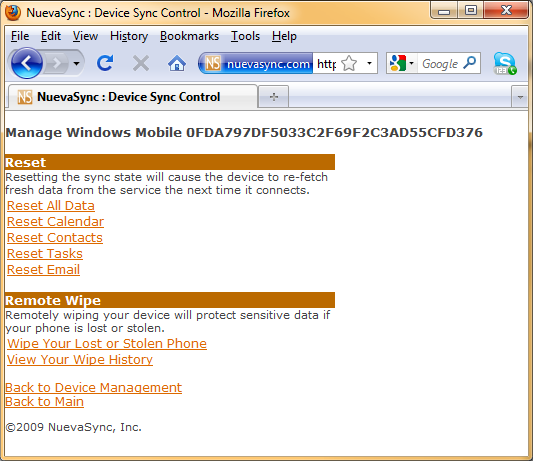Open the Bookmarks menu
533x461 pixels.
point(189,36)
